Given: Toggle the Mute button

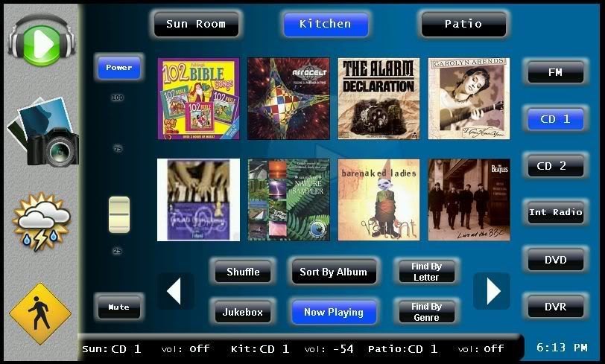Looking at the screenshot, I should pyautogui.click(x=118, y=307).
